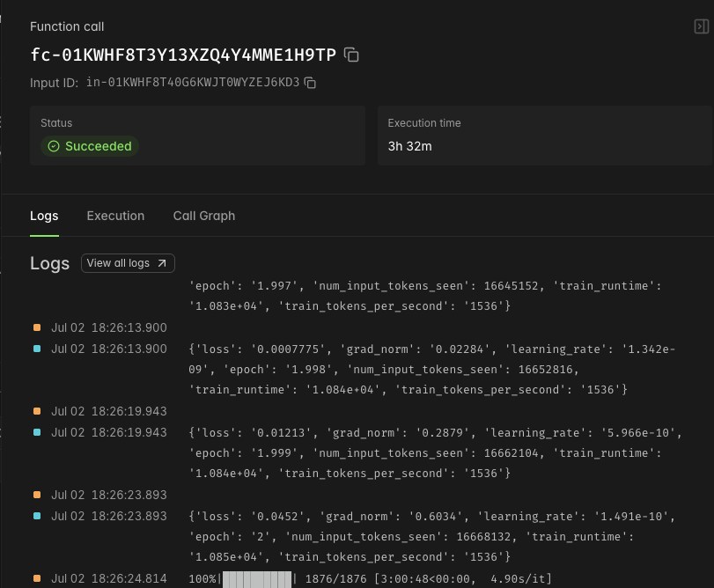The width and height of the screenshot is (714, 588).
Task: Select the function call ID text
Action: pos(183,55)
